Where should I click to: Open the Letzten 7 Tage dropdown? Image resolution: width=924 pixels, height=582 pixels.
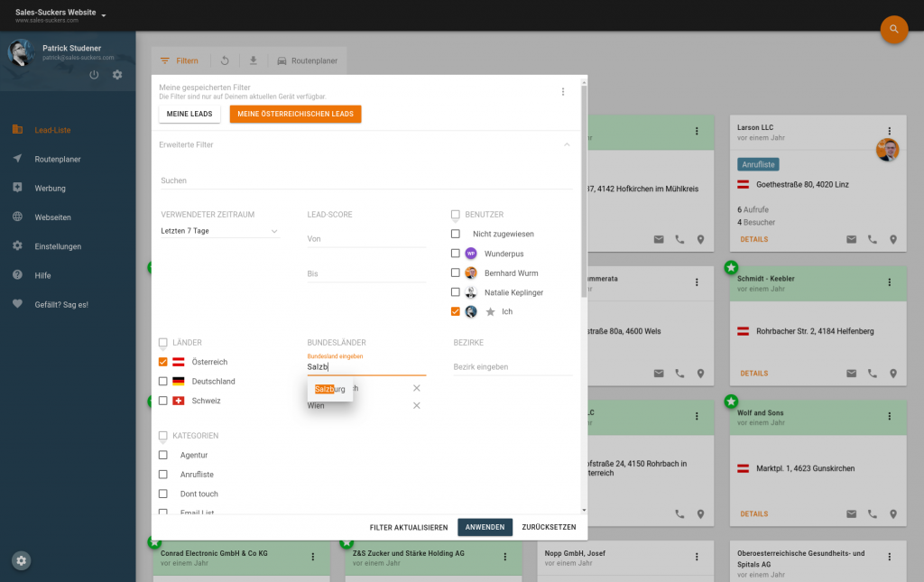[220, 231]
